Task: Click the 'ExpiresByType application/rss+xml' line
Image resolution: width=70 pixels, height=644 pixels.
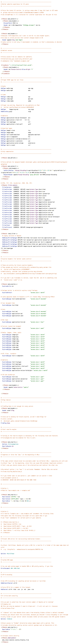Action: [23, 322]
